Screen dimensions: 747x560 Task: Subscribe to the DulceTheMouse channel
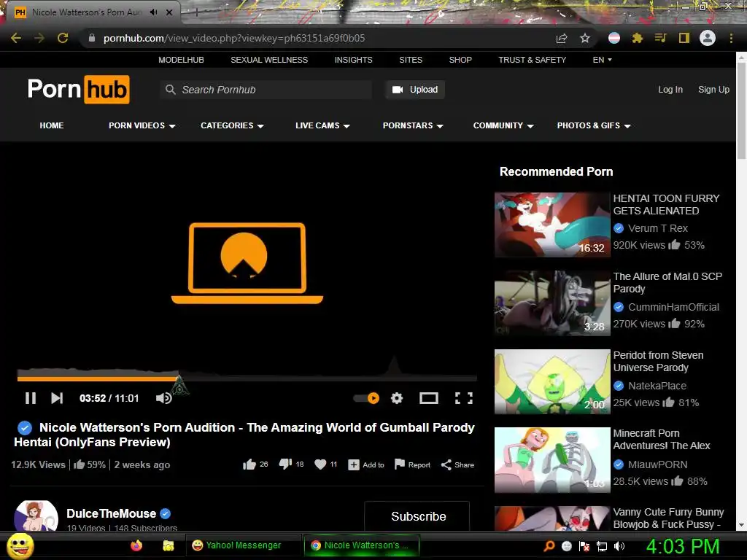click(417, 516)
